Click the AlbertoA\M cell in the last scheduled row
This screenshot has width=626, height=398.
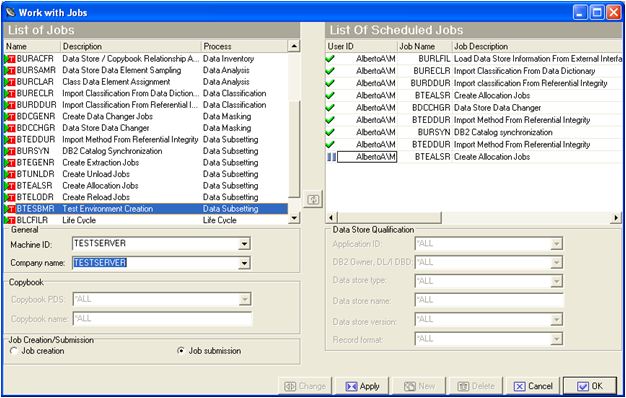[x=367, y=157]
